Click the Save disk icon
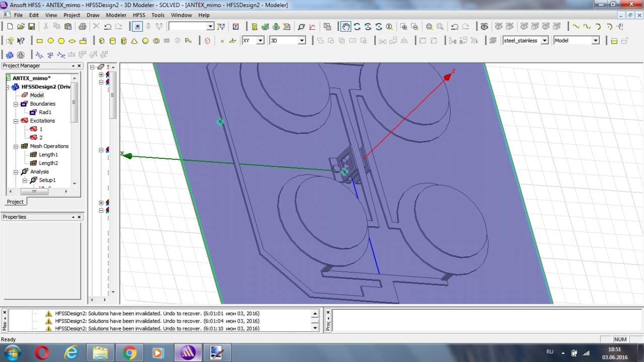This screenshot has height=362, width=644. point(32,27)
